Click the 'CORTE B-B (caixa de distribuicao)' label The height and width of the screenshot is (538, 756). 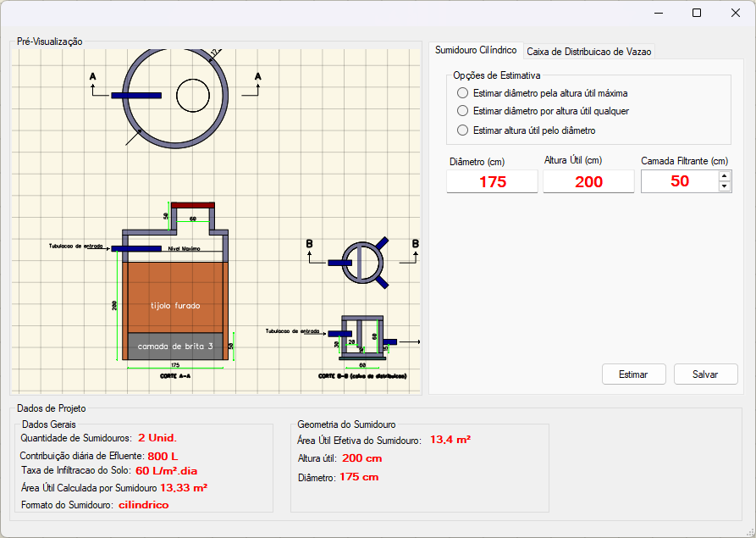click(x=362, y=376)
